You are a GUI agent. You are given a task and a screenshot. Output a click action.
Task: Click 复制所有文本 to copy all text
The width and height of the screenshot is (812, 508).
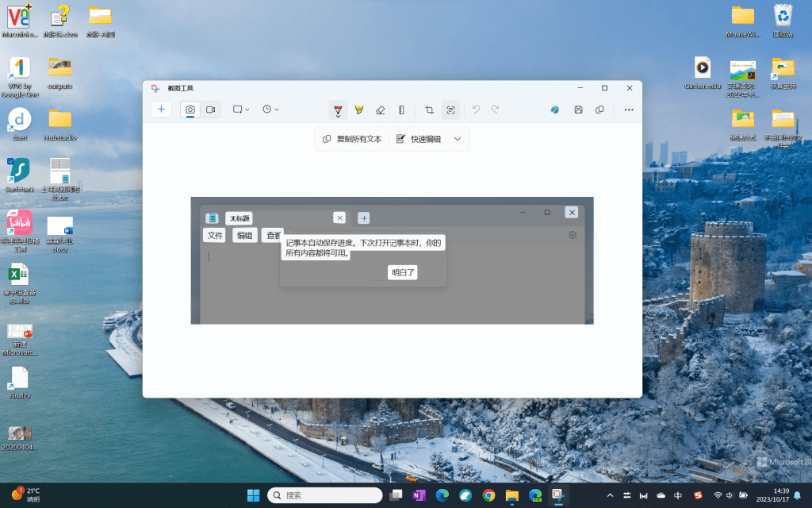352,139
